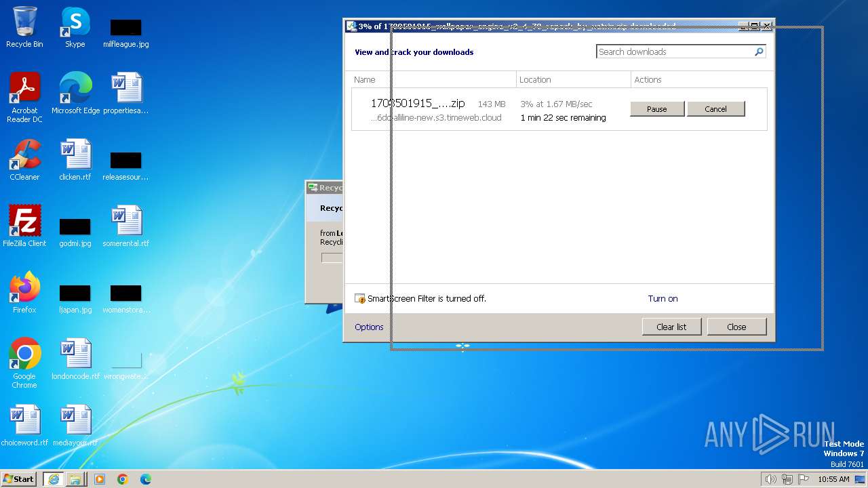868x488 pixels.
Task: Pause the zip file download
Action: coord(657,109)
